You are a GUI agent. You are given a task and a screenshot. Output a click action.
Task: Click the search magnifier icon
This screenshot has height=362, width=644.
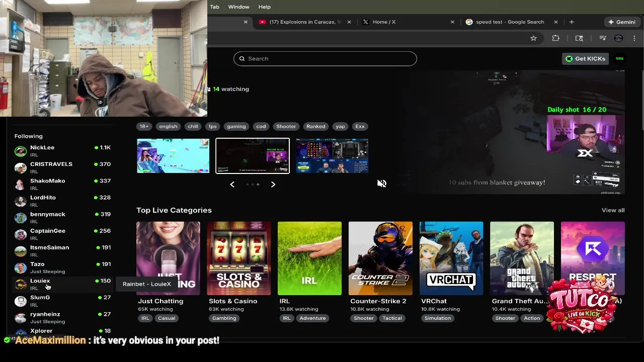242,59
